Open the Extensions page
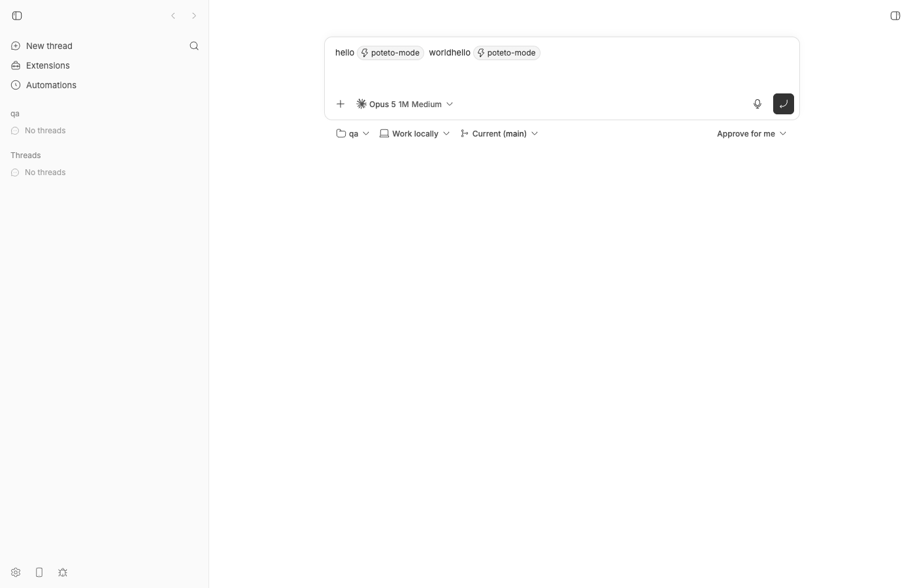This screenshot has height=588, width=915. (x=41, y=65)
